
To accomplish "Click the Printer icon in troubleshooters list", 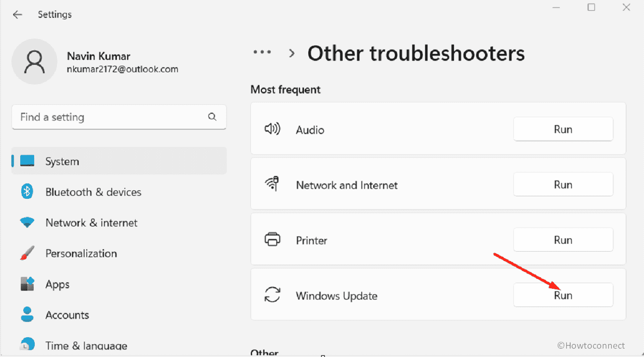I will pyautogui.click(x=272, y=240).
